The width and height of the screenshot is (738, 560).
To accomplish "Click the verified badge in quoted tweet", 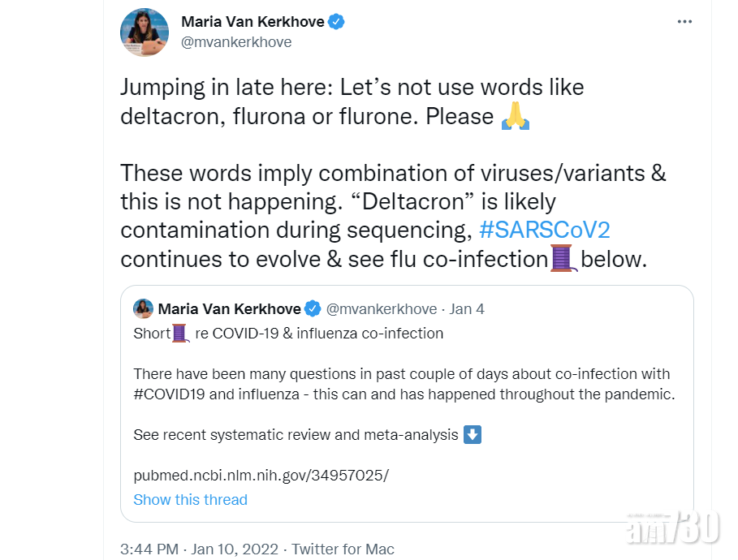I will click(x=313, y=308).
